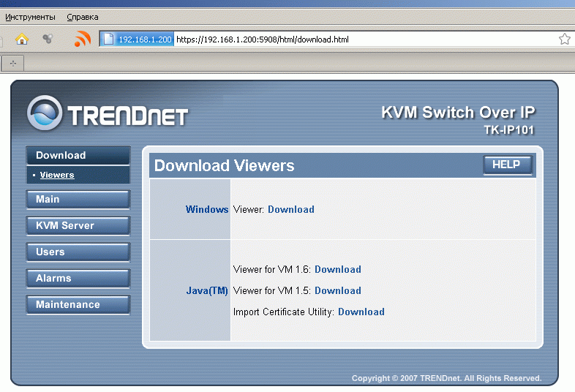The height and width of the screenshot is (392, 575).
Task: Click the Java(TM) row label
Action: pyautogui.click(x=207, y=291)
